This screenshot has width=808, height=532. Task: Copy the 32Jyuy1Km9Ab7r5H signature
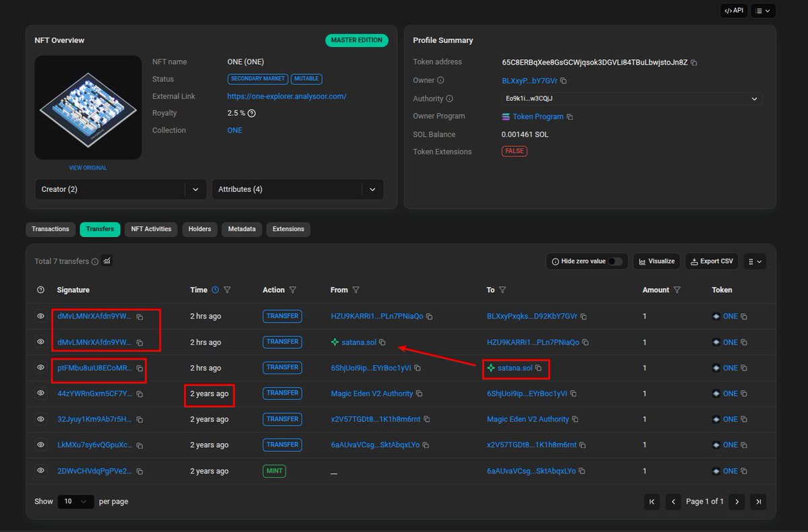(x=140, y=420)
